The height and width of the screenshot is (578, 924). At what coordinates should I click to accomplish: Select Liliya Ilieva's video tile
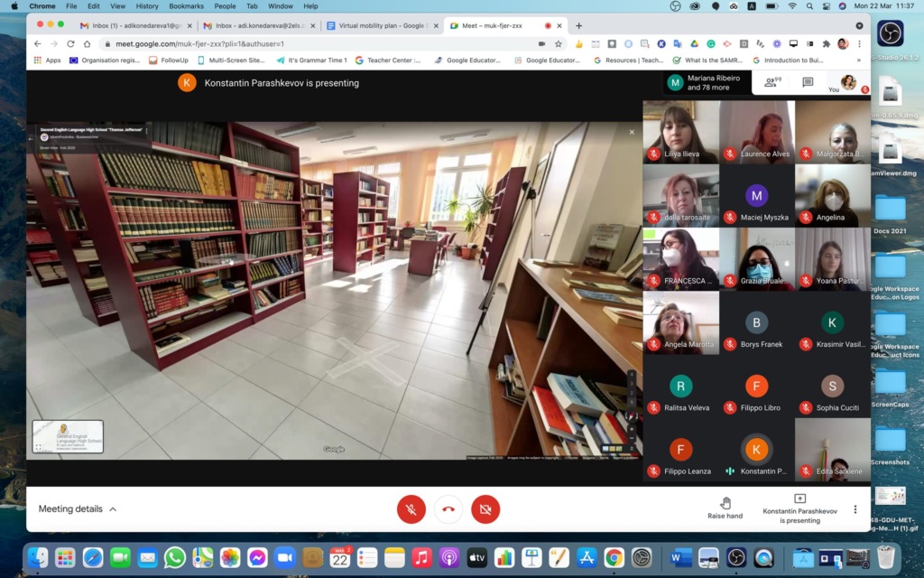[680, 132]
